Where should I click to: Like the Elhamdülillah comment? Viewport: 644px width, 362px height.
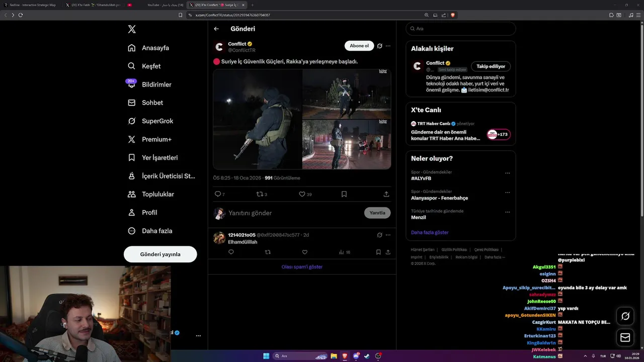coord(304,252)
